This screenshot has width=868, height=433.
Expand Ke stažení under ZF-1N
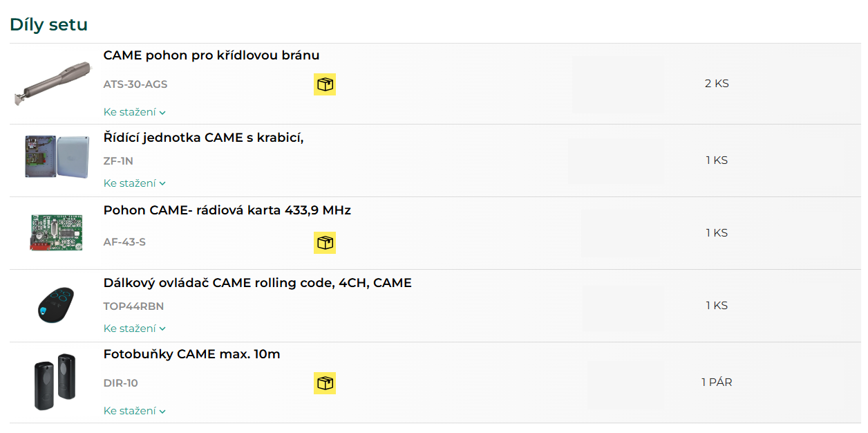click(135, 183)
